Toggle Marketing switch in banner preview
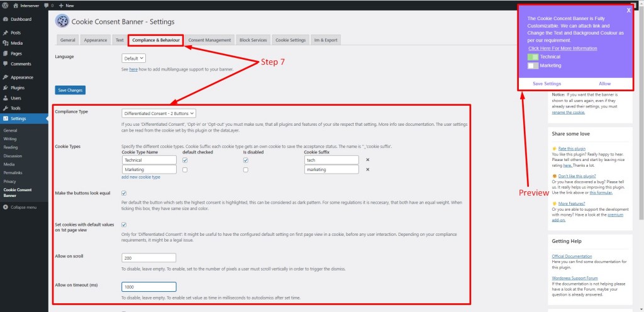644x312 pixels. 533,65
